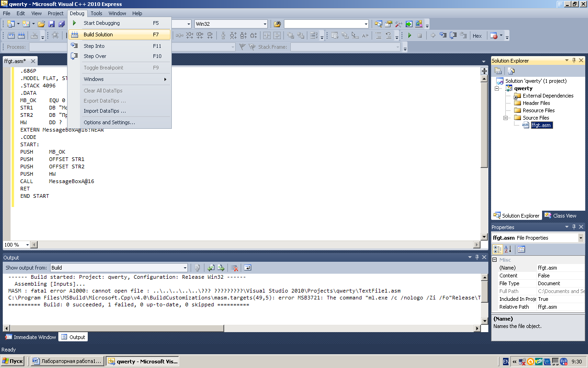Click Import DataTips menu entry
Viewport: 588px width, 368px height.
[x=119, y=111]
